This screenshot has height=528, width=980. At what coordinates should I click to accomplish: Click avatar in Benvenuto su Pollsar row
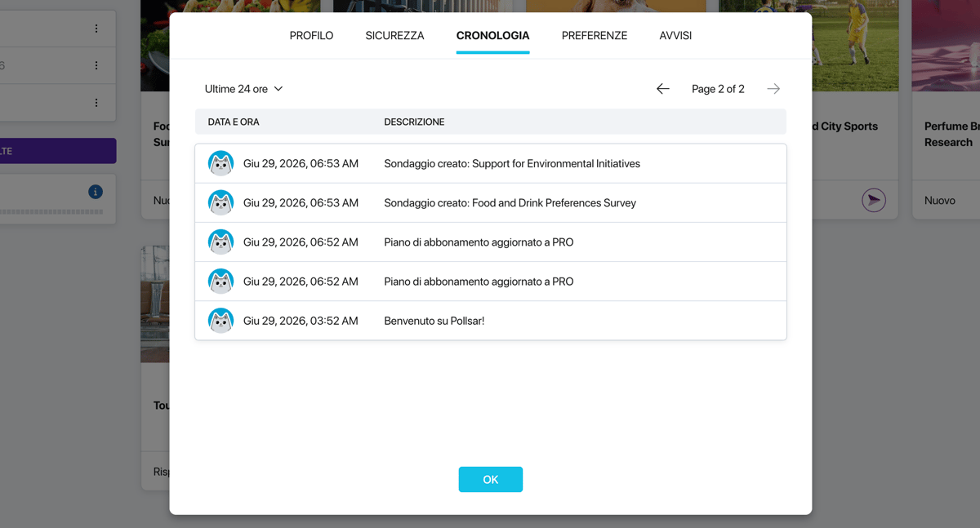tap(220, 321)
